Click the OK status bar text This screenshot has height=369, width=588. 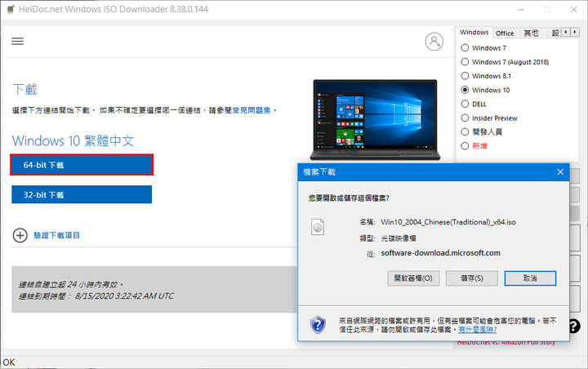click(x=9, y=362)
